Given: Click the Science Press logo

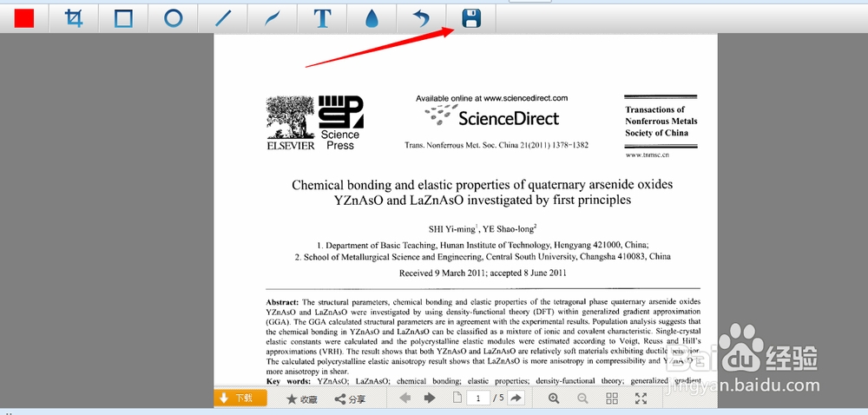Looking at the screenshot, I should pos(340,123).
